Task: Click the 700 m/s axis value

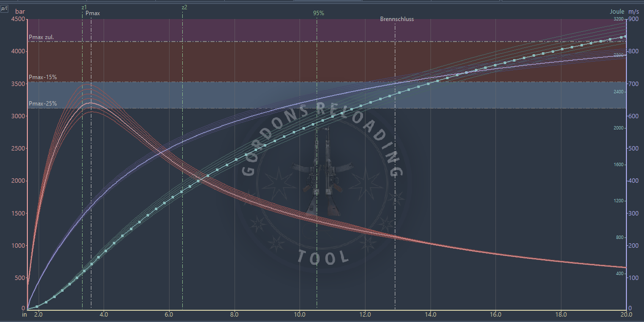Action: click(633, 84)
